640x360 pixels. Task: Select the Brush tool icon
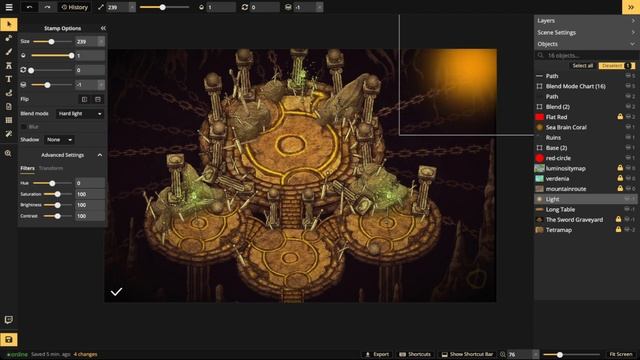9,52
